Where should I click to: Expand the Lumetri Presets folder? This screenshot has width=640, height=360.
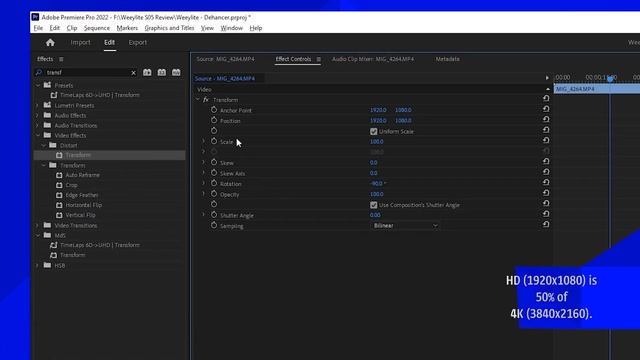pyautogui.click(x=38, y=105)
